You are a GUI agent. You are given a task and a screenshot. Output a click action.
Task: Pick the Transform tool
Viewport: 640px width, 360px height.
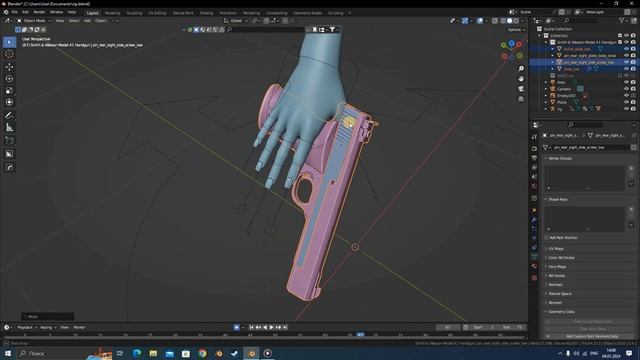coord(9,102)
